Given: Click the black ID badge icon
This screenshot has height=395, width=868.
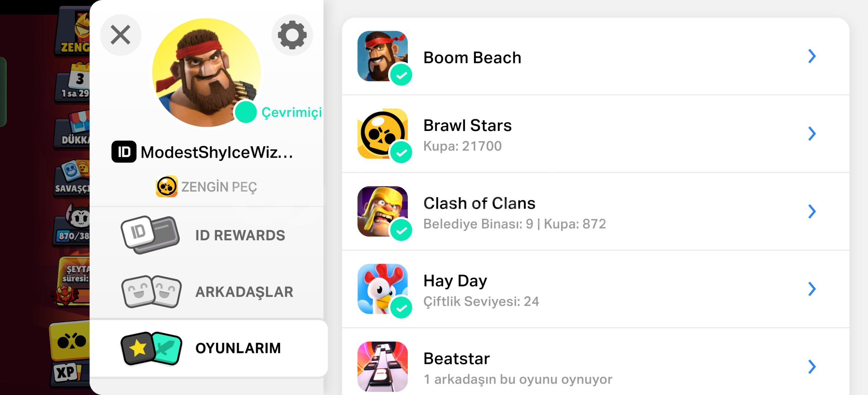Looking at the screenshot, I should 124,152.
